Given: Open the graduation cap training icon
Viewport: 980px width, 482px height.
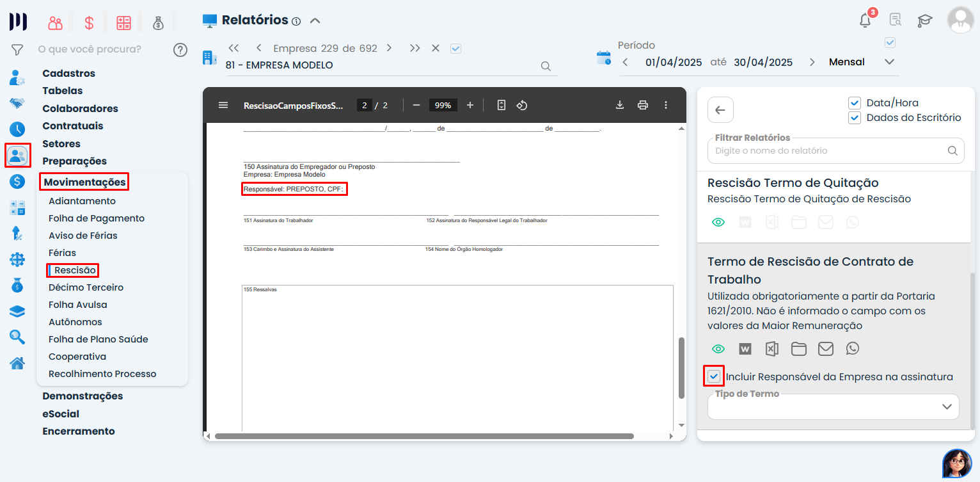Looking at the screenshot, I should tap(925, 20).
